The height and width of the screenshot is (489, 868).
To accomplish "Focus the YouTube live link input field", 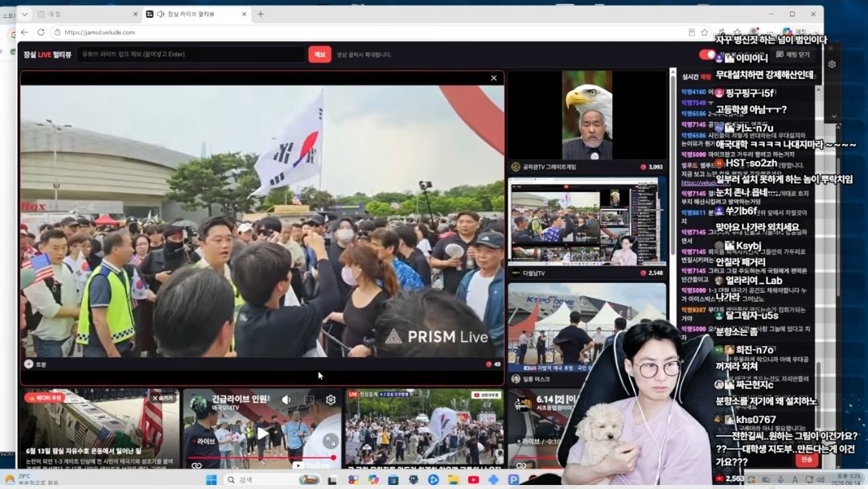I will pyautogui.click(x=190, y=54).
